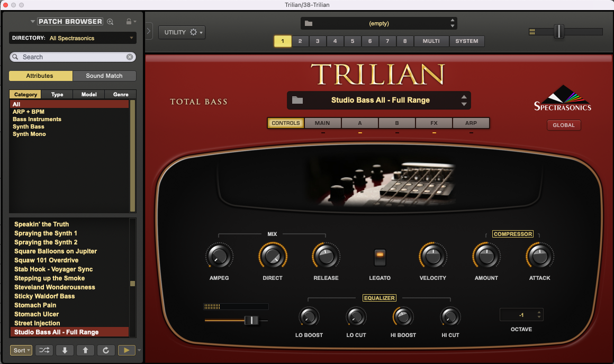Click the Hi Cut knob
Screen dimensions: 614x364
[450, 316]
